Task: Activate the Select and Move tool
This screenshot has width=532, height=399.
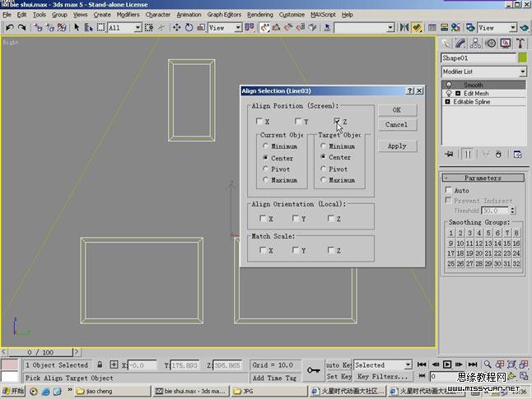Action: pos(176,27)
